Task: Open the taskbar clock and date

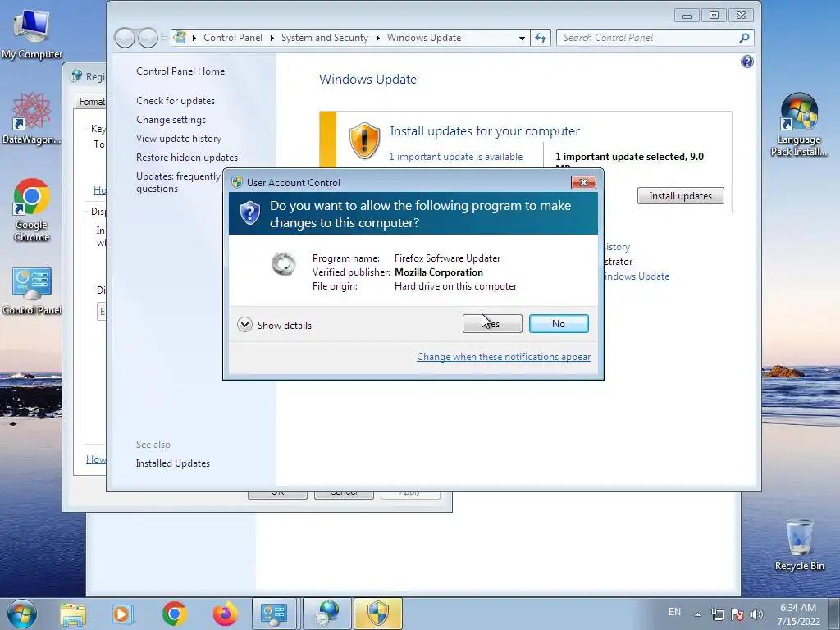Action: click(x=798, y=614)
